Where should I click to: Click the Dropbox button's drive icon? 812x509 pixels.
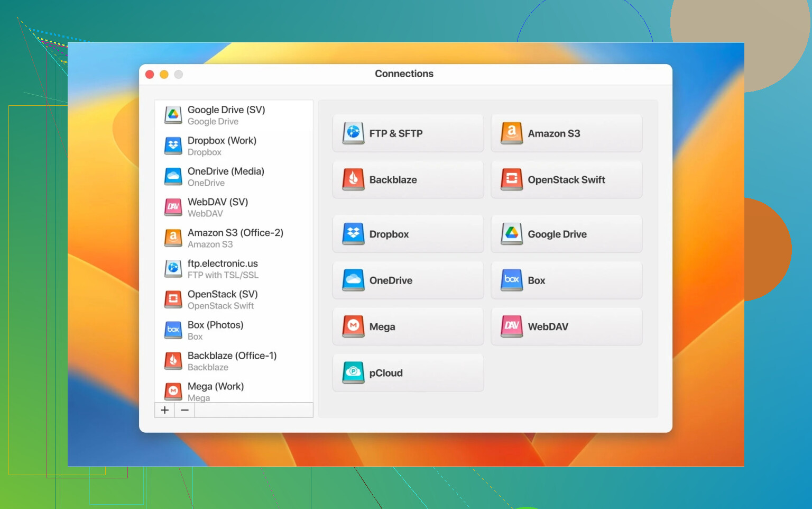pos(353,234)
